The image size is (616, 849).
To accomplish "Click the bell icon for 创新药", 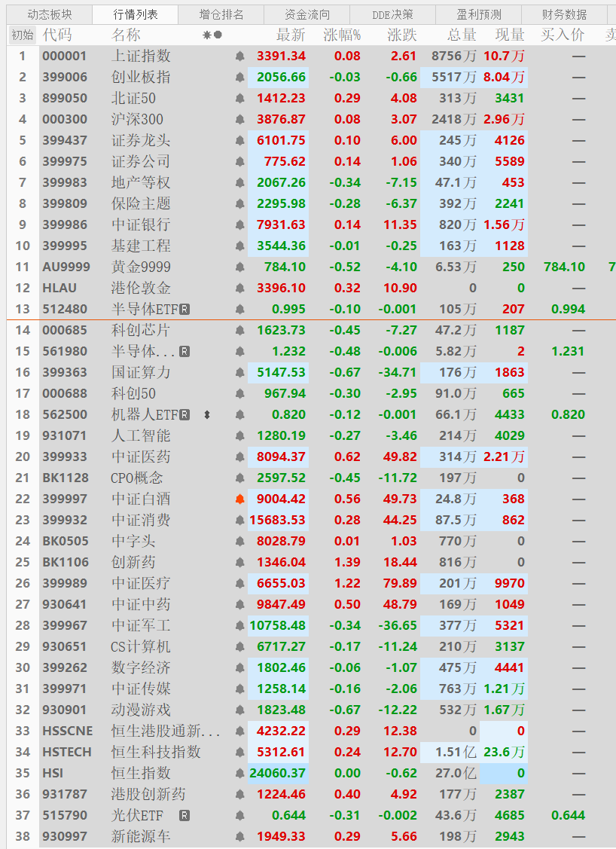I will click(239, 563).
